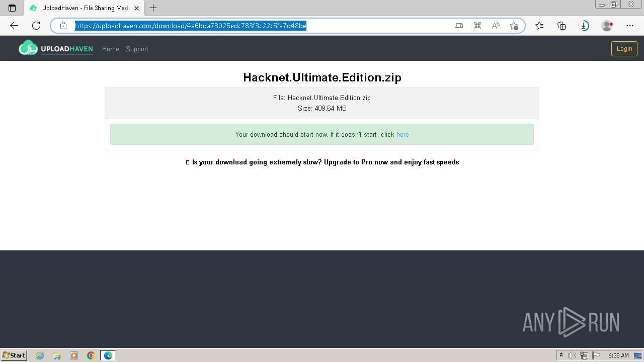This screenshot has height=362, width=644.
Task: Open the tab actions menu icon
Action: pos(12,8)
